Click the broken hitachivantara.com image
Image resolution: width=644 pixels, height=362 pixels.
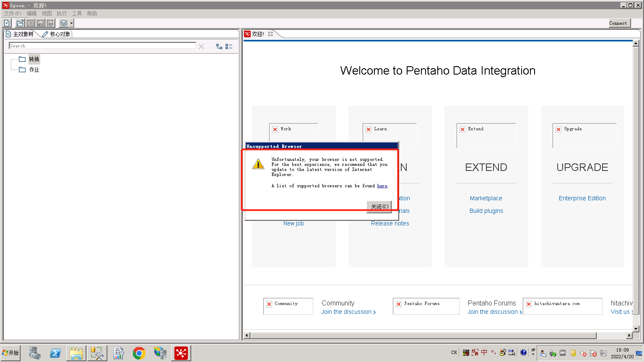[x=563, y=306]
